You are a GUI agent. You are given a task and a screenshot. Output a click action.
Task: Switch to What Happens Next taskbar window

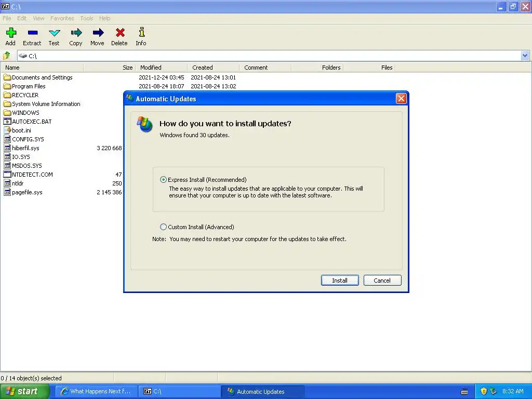(x=96, y=391)
